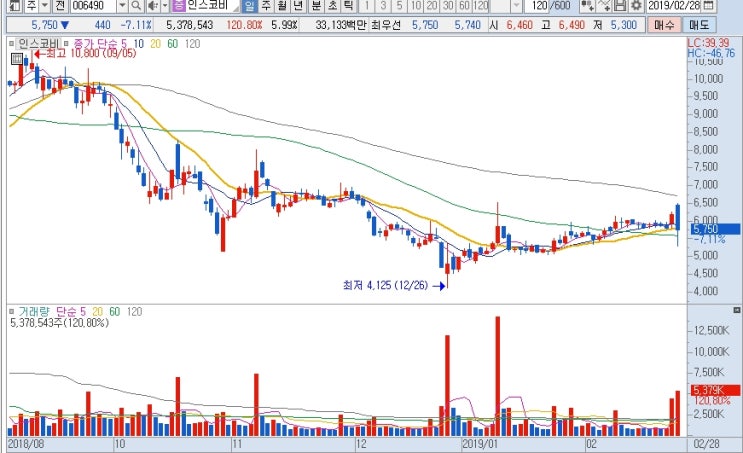This screenshot has width=743, height=453.
Task: Expand the stock code 006490 dropdown
Action: pyautogui.click(x=122, y=6)
